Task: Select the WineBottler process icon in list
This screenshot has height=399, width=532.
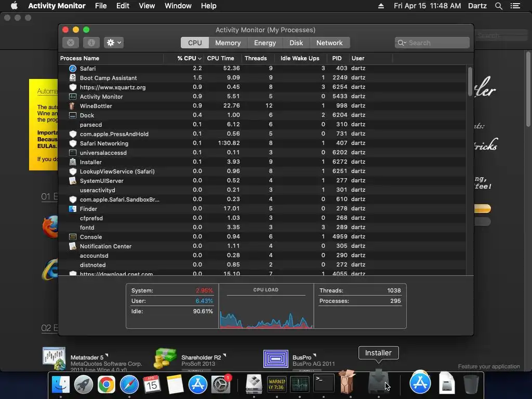Action: click(72, 106)
